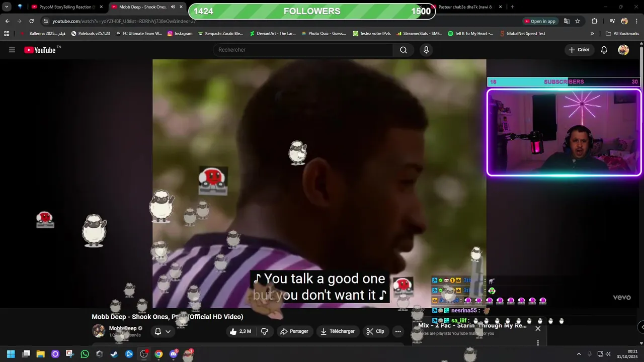Viewport: 644px width, 362px height.
Task: Click the Partager button
Action: tap(294, 331)
